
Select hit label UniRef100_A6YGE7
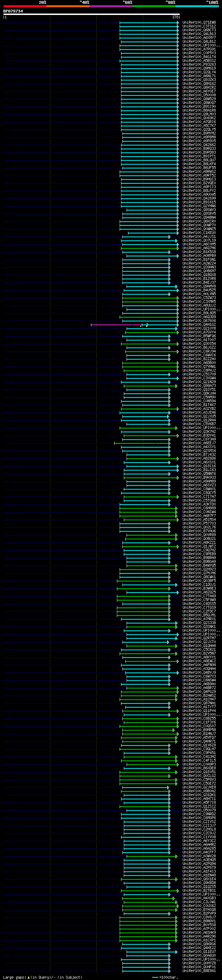(x=199, y=91)
